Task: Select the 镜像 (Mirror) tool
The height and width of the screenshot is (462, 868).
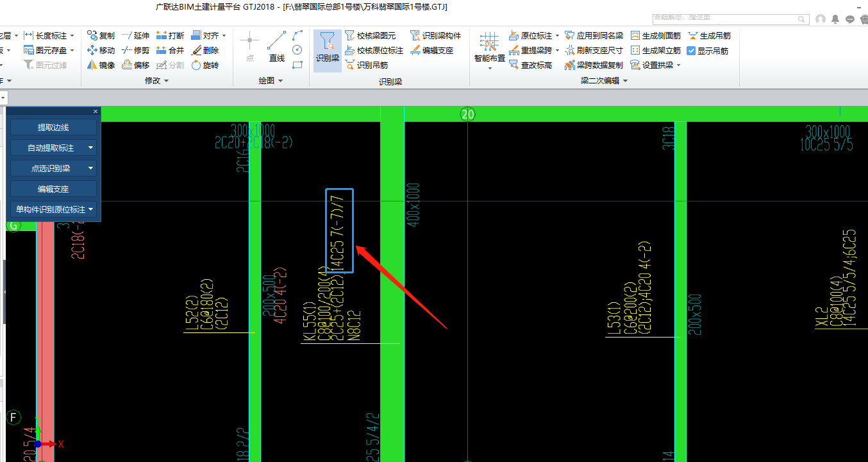Action: [x=101, y=65]
